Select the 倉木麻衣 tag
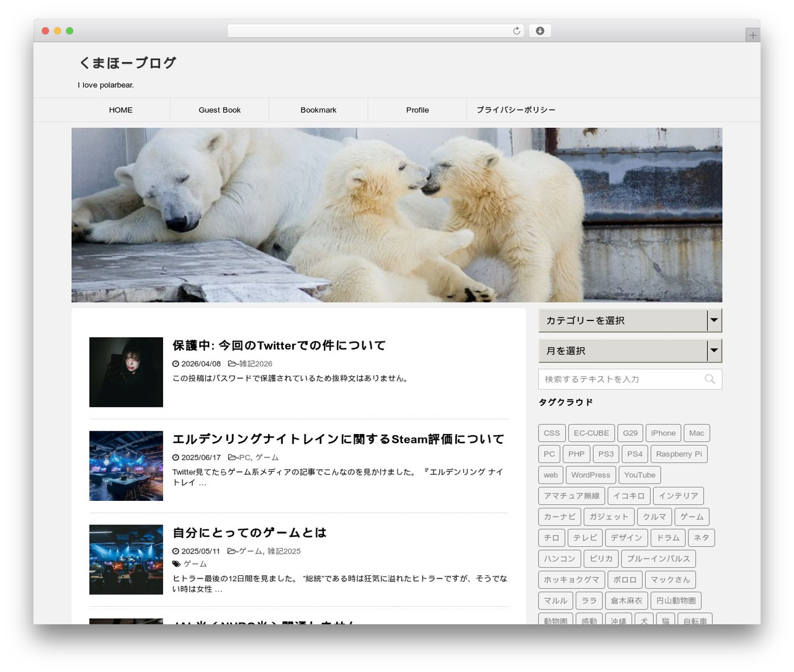Image resolution: width=794 pixels, height=672 pixels. pos(627,601)
